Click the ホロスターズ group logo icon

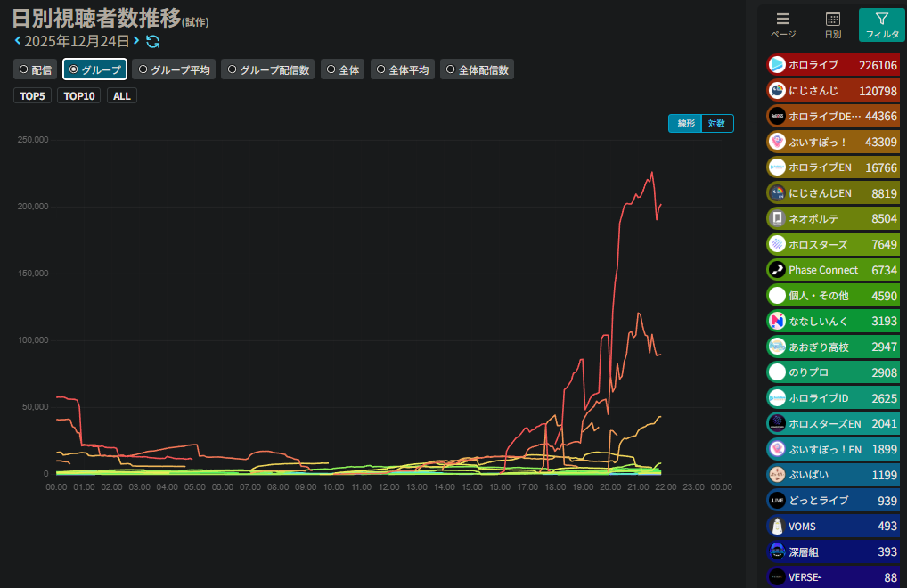click(x=777, y=244)
